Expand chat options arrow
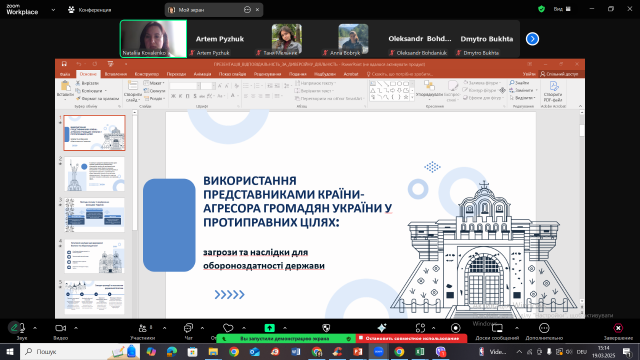640x360 pixels. click(x=202, y=328)
